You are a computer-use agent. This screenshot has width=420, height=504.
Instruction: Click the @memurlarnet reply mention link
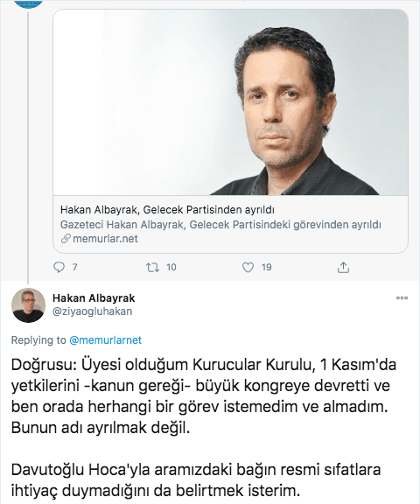pyautogui.click(x=105, y=340)
